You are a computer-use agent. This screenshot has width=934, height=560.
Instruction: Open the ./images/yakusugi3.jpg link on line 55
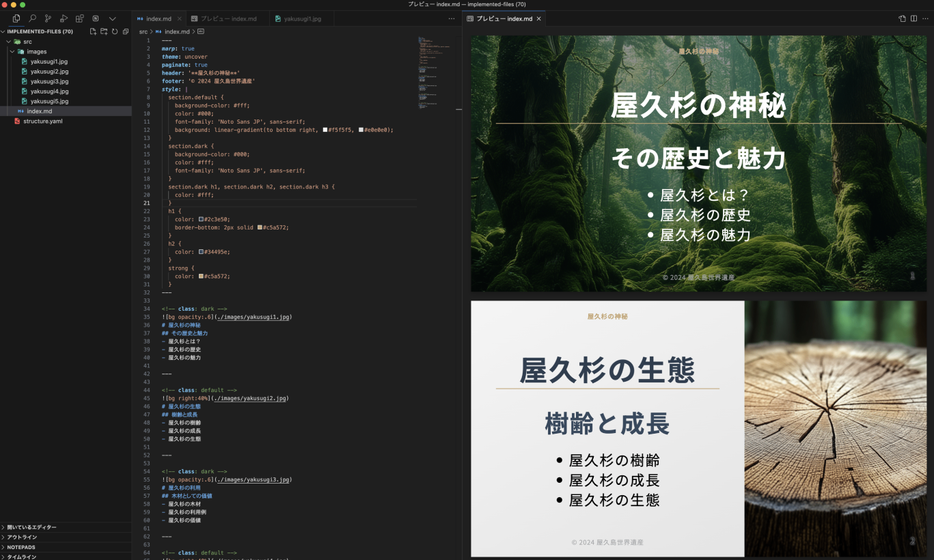253,479
